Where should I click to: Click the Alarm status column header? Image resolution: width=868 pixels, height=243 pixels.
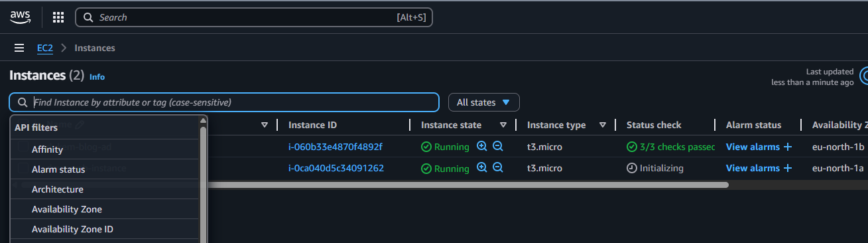(x=753, y=125)
